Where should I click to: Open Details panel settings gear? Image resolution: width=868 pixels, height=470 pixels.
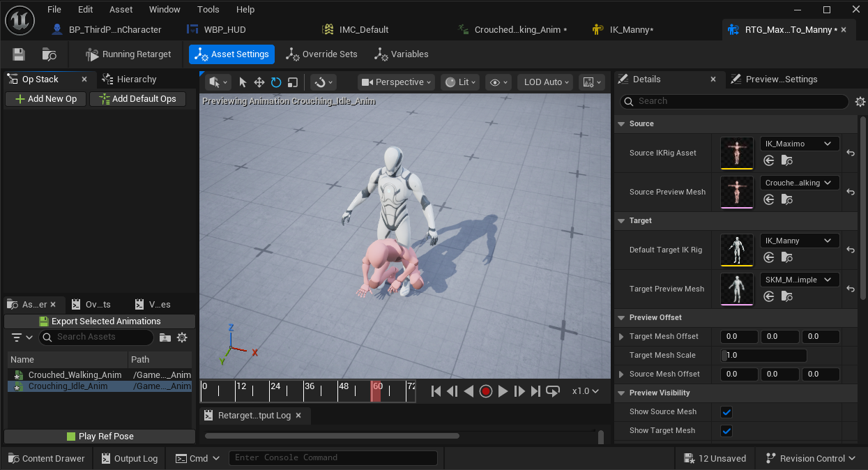[860, 102]
